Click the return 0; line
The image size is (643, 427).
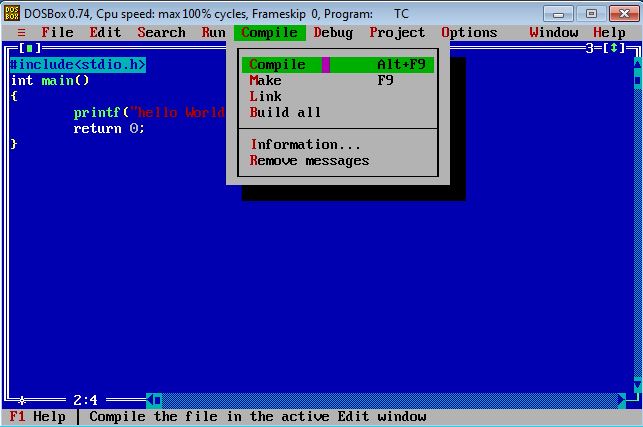click(109, 128)
